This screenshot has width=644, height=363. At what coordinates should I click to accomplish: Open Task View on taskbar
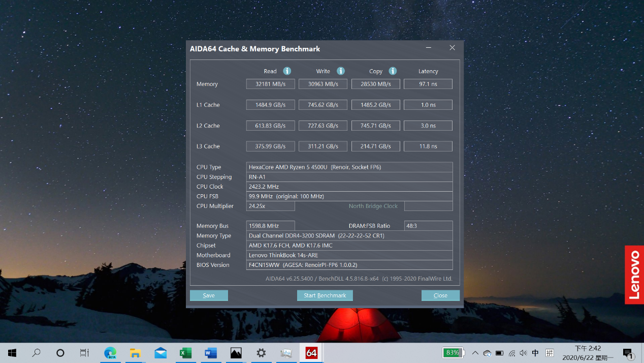click(84, 353)
